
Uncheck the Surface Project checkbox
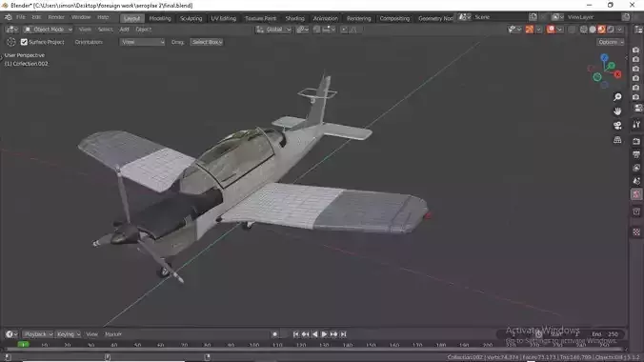coord(24,42)
